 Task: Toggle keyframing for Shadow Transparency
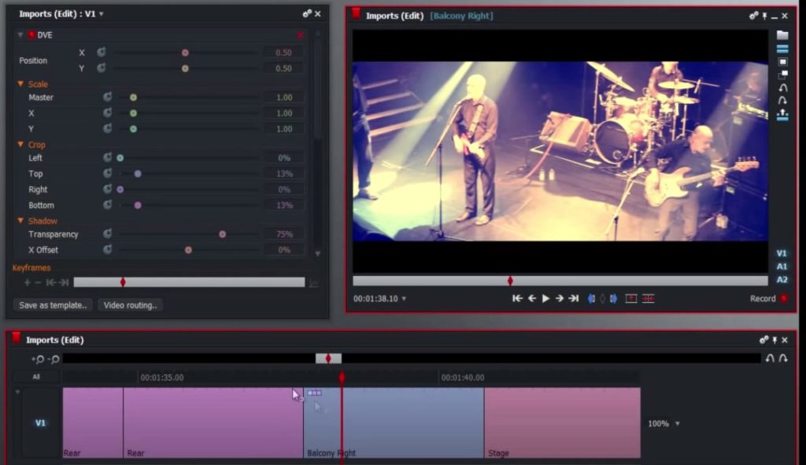(107, 234)
